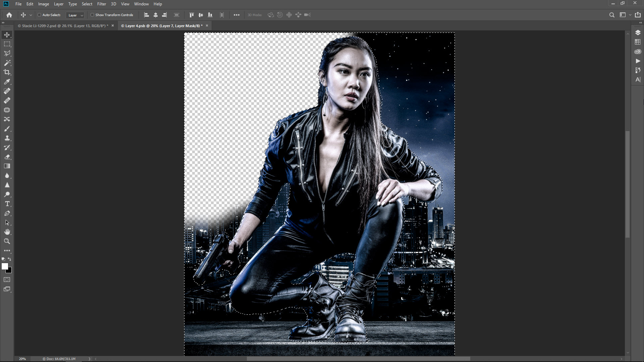Open the align options ellipsis button
This screenshot has height=362, width=644.
click(236, 15)
